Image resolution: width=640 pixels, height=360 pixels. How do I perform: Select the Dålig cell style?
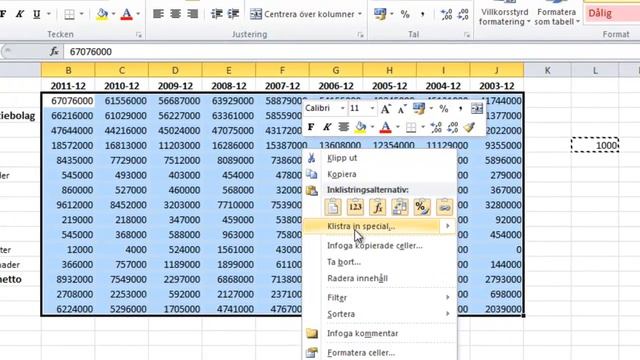click(612, 13)
